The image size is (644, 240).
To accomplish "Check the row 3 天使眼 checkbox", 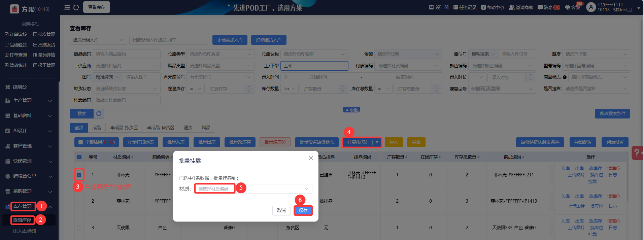I will pos(79,228).
